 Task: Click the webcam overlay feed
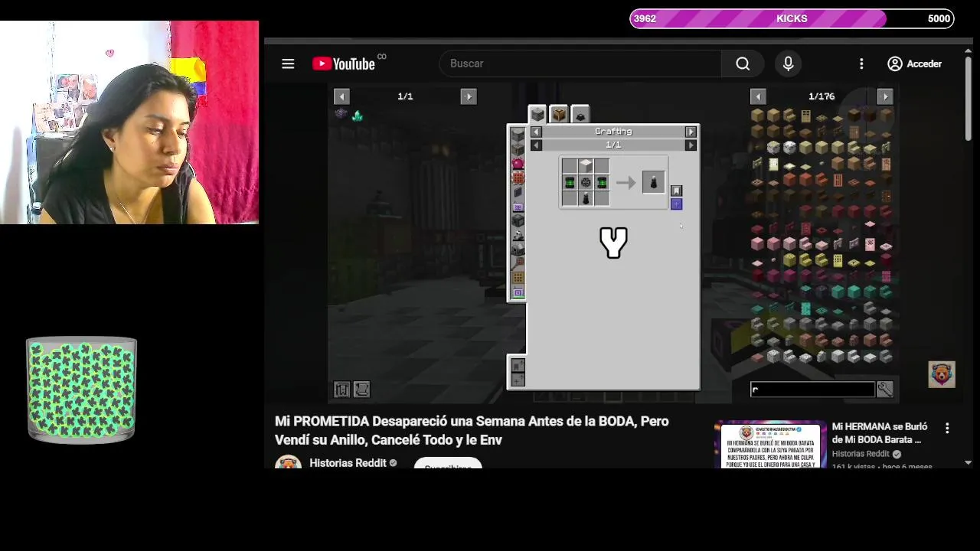point(129,122)
